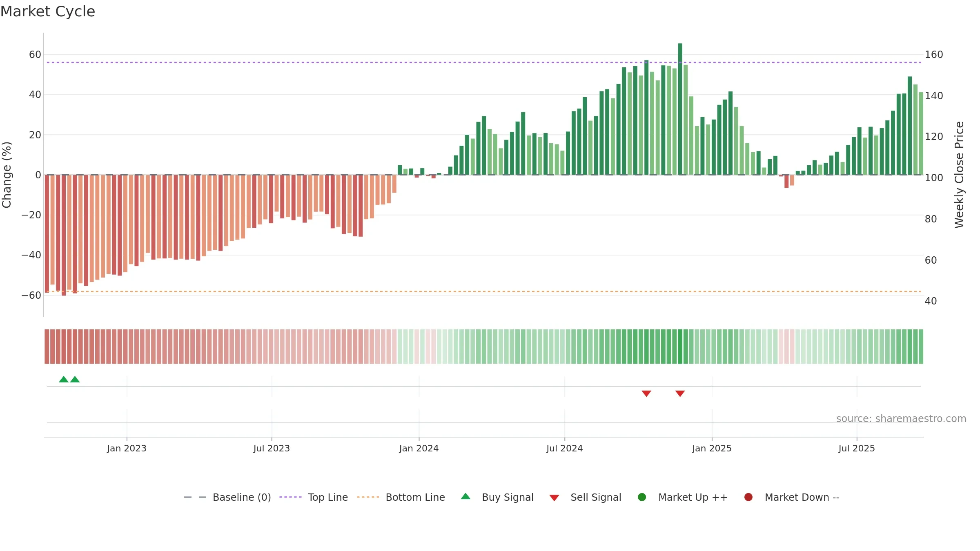Click the green Market Up circle icon
Screen dimensions: 980x551
click(x=642, y=497)
